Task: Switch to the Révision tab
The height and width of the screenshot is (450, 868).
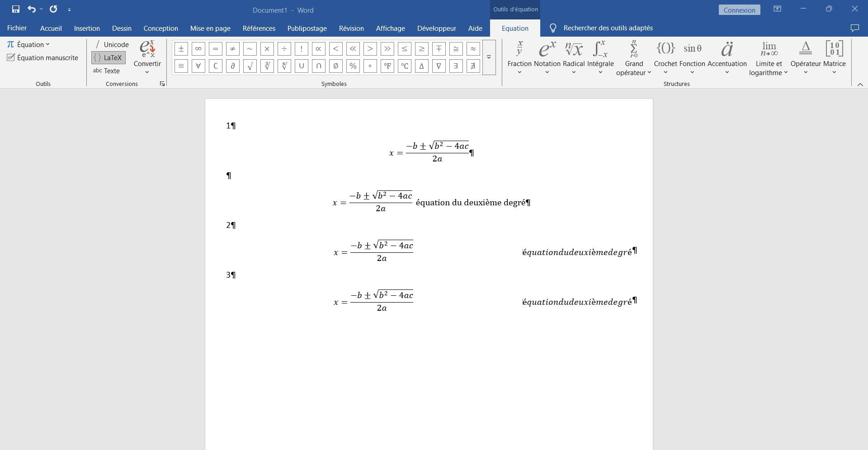Action: pos(351,28)
